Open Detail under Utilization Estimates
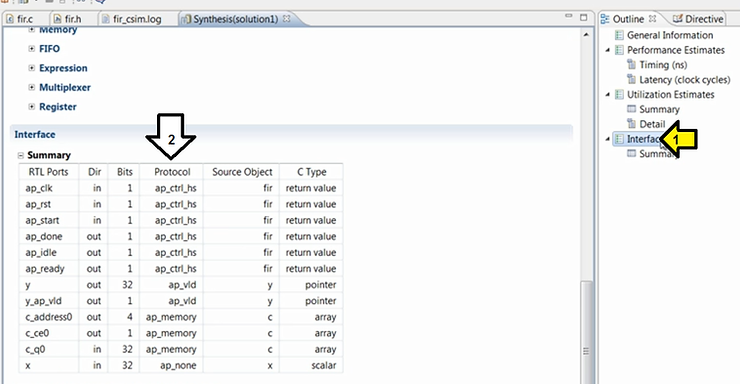Screen dimensions: 740x384 [652, 124]
